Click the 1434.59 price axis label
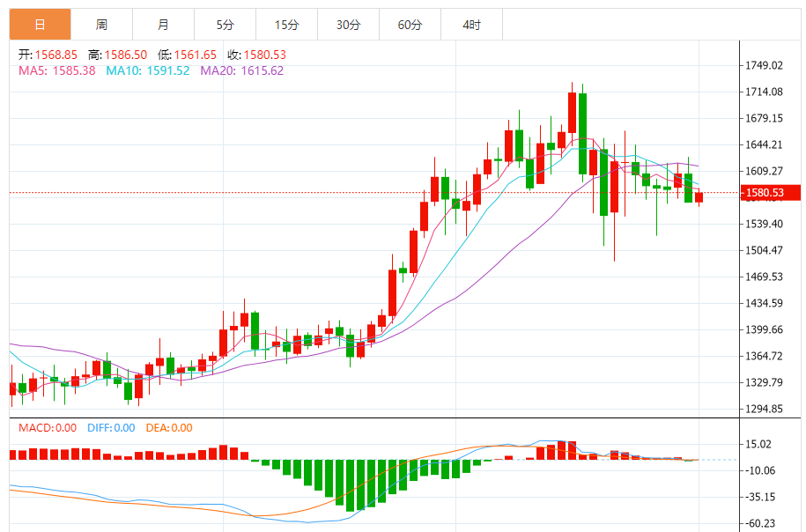The image size is (806, 532). [765, 303]
